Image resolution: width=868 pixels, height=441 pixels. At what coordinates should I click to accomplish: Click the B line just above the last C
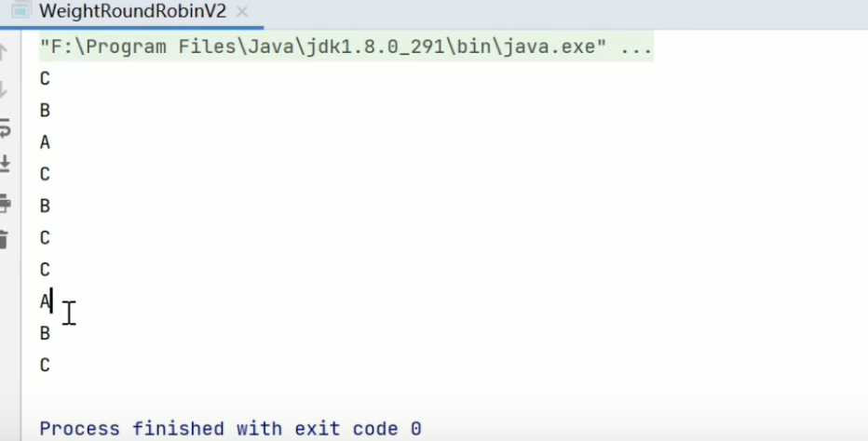click(45, 334)
